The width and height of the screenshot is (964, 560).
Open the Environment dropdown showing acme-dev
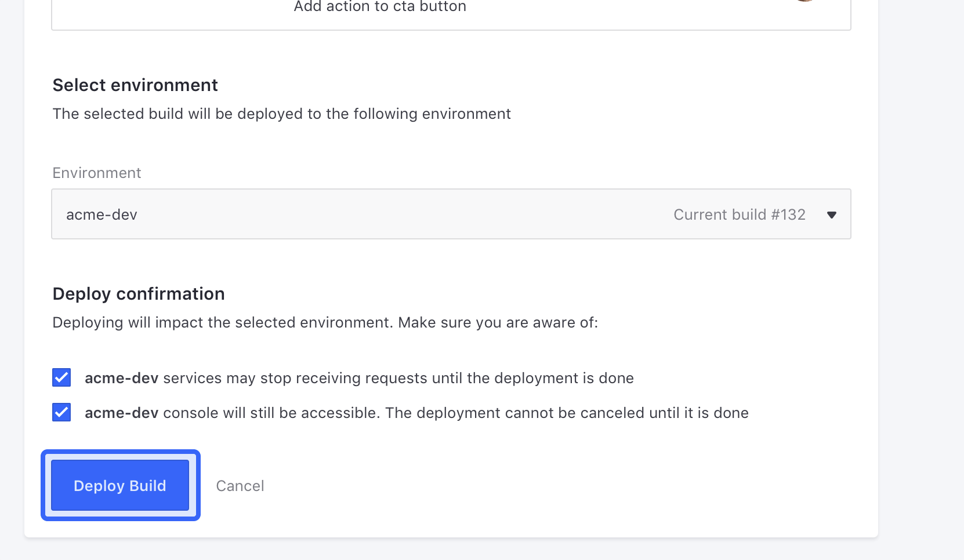pos(451,214)
